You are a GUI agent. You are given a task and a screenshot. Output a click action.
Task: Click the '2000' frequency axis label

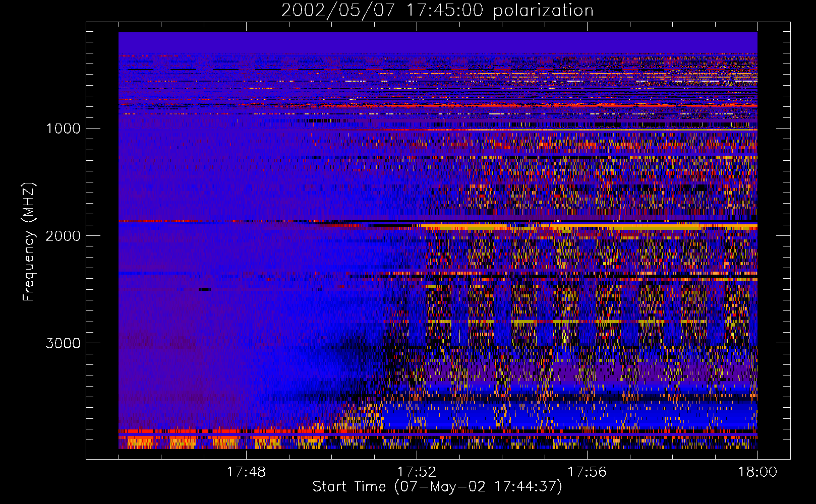[x=63, y=236]
